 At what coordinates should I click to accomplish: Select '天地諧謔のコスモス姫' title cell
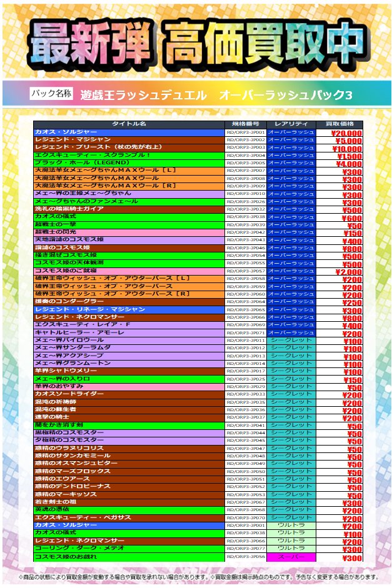pyautogui.click(x=129, y=240)
